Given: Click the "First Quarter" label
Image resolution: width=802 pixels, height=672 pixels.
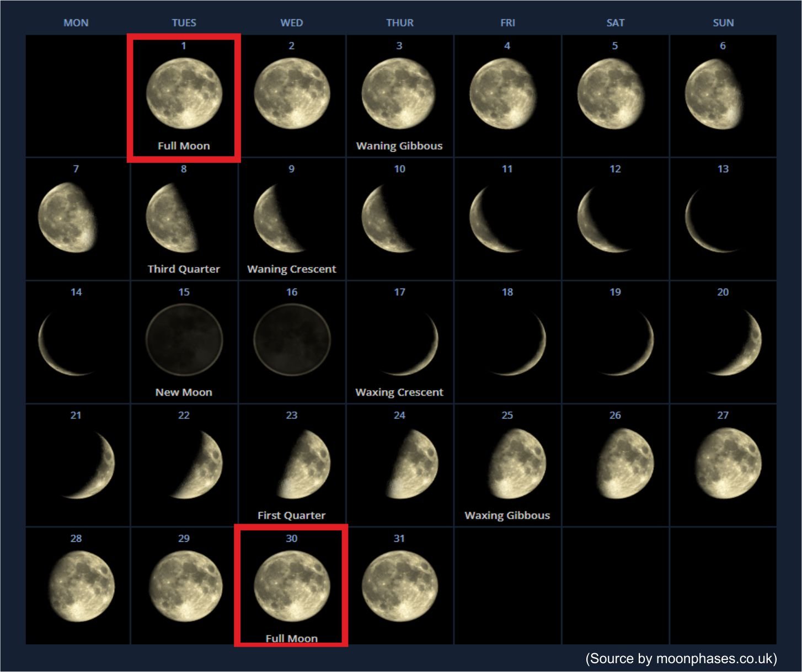Looking at the screenshot, I should tap(292, 515).
